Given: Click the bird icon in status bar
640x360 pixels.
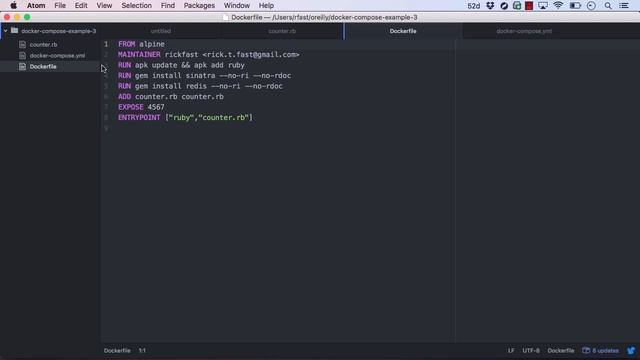Looking at the screenshot, I should click(x=631, y=351).
